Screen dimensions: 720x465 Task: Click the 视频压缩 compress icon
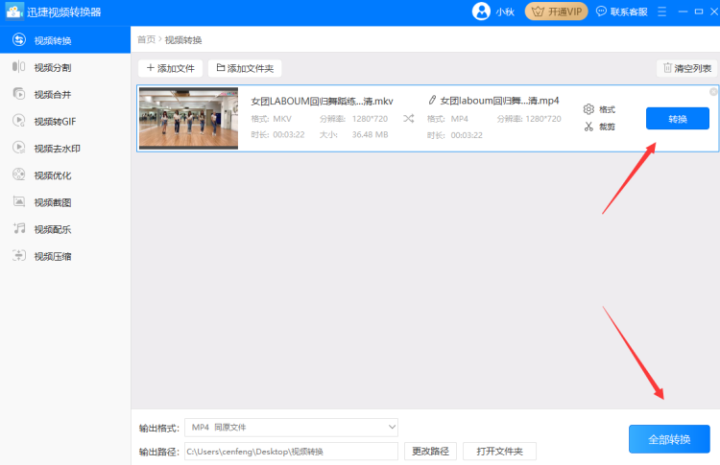click(x=19, y=256)
